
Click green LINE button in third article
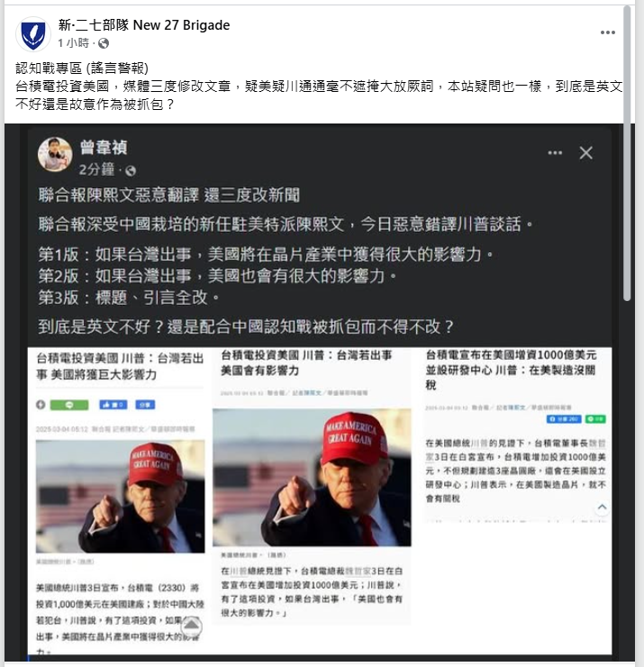coord(595,419)
